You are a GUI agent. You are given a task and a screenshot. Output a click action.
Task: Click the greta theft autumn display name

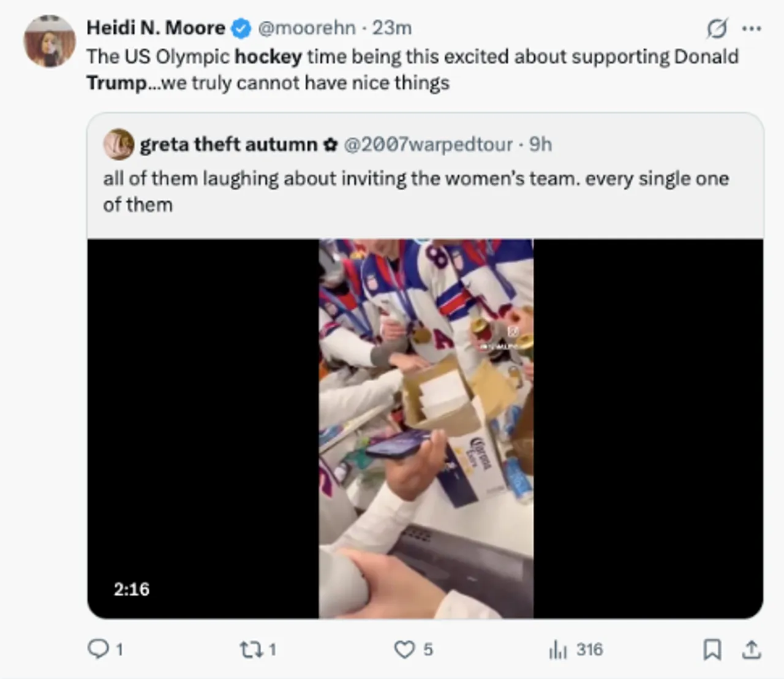228,145
